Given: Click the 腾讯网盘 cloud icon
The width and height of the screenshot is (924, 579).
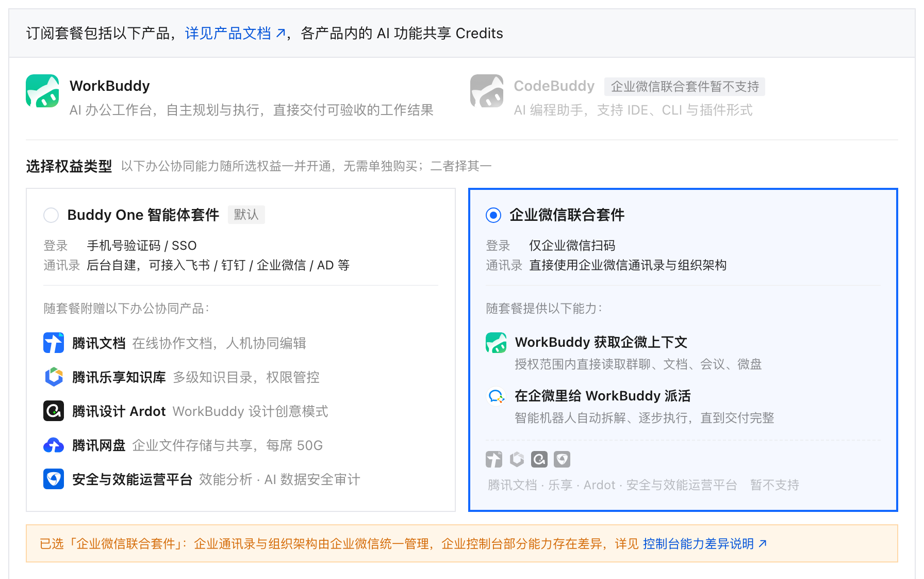Looking at the screenshot, I should (54, 445).
